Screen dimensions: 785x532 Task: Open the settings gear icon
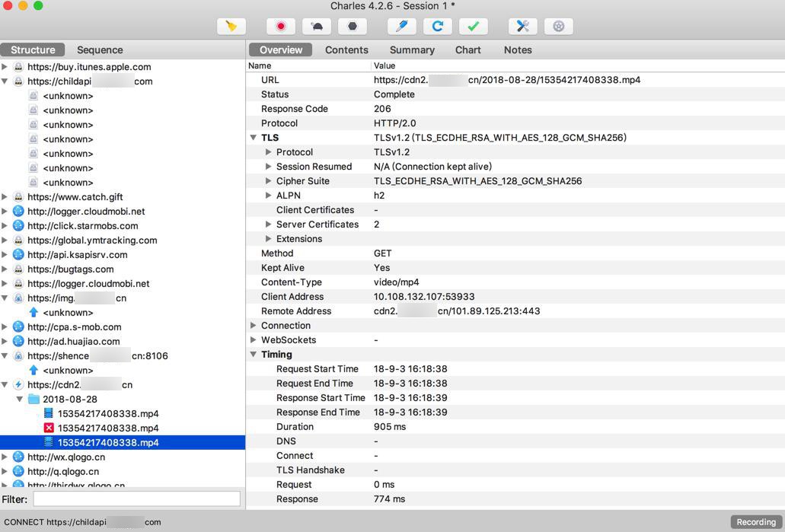pos(559,26)
